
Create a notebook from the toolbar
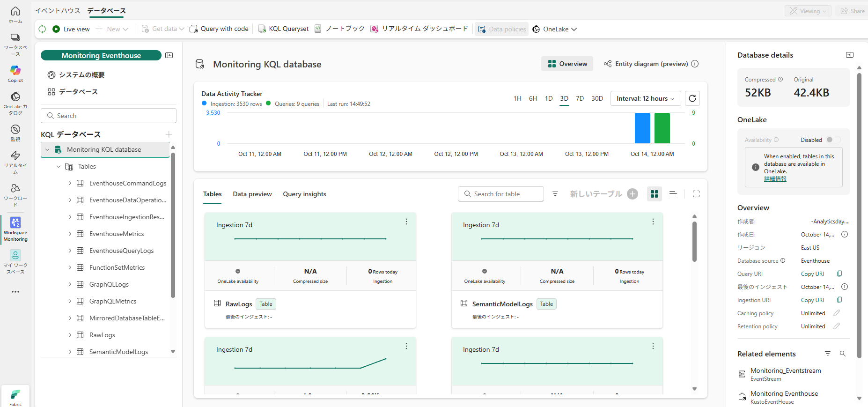[339, 29]
